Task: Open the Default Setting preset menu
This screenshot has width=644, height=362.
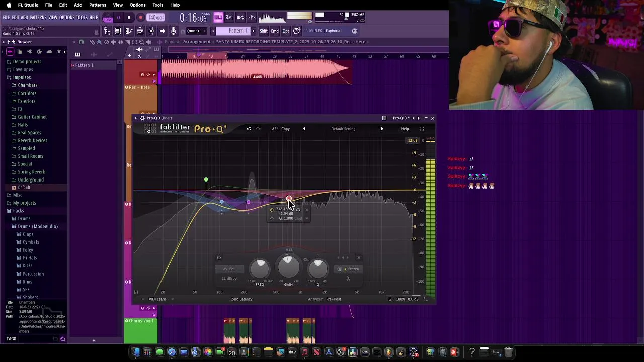Action: pos(343,129)
